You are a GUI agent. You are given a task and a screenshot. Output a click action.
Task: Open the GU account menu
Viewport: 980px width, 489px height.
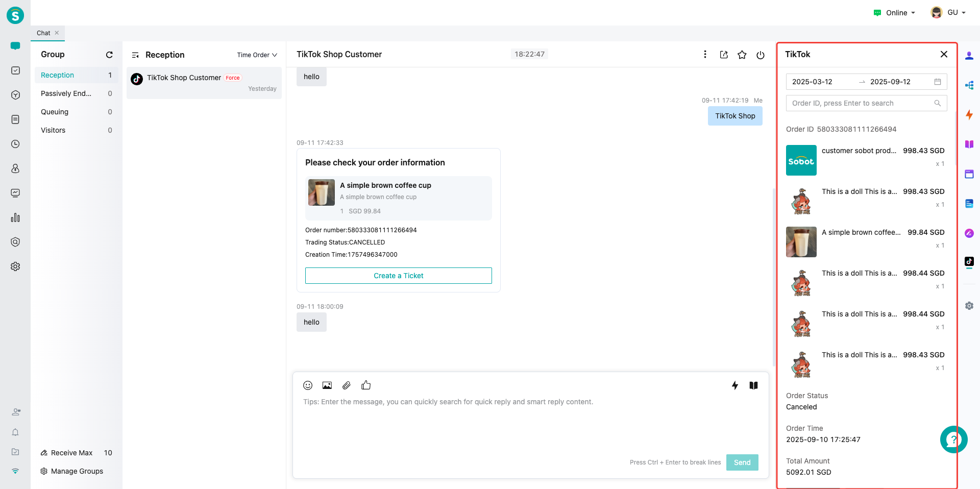point(948,13)
